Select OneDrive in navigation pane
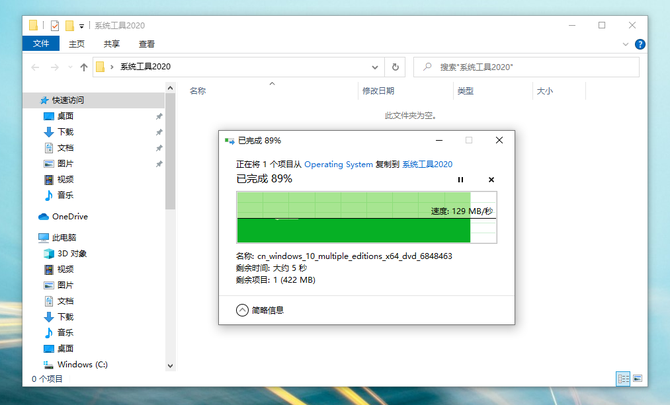Image resolution: width=670 pixels, height=405 pixels. tap(70, 216)
